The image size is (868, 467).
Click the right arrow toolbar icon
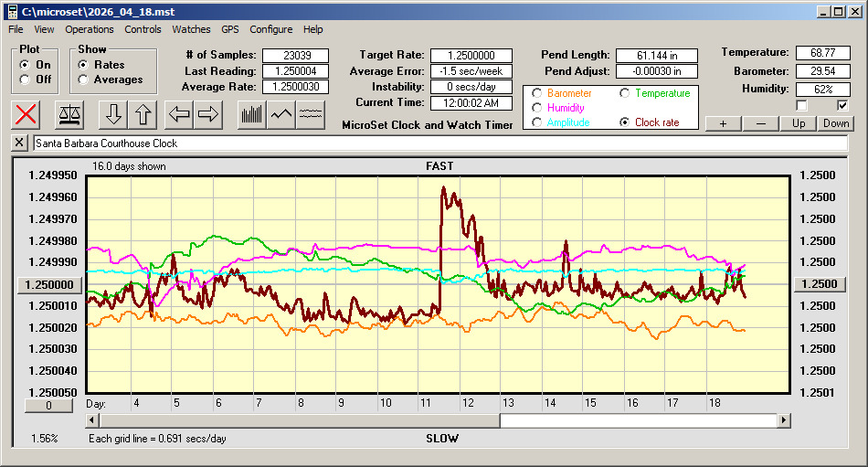point(208,114)
